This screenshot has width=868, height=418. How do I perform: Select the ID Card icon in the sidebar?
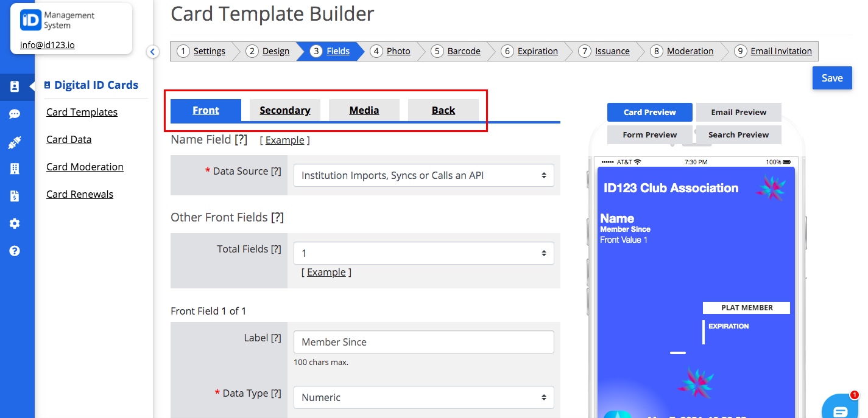17,87
